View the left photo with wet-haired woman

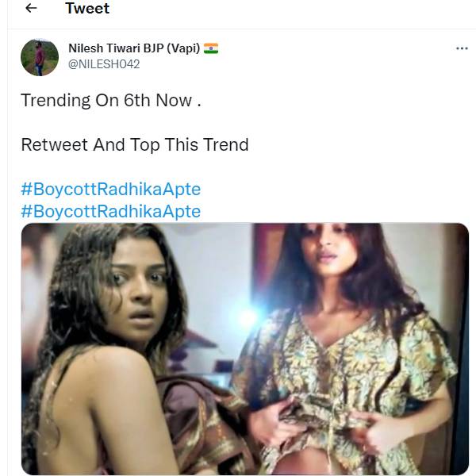pos(136,349)
